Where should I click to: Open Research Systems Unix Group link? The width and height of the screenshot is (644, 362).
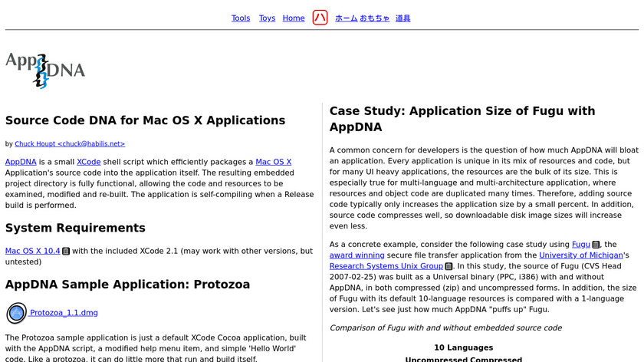click(386, 266)
